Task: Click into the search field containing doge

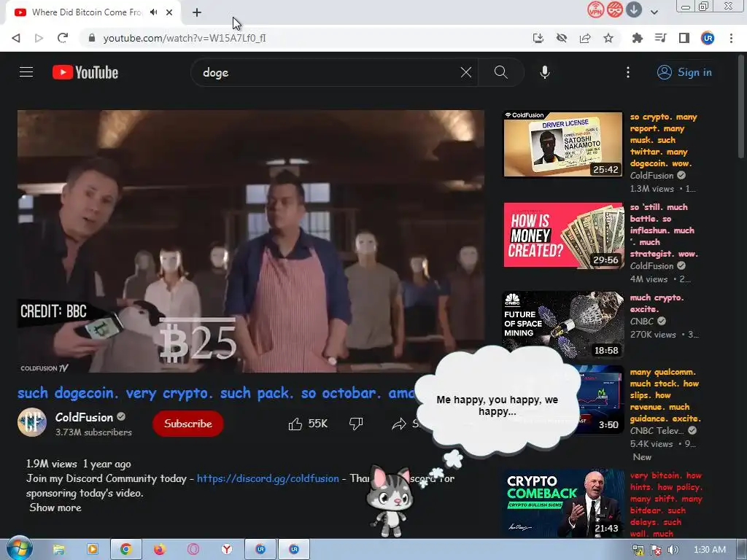Action: tap(329, 72)
